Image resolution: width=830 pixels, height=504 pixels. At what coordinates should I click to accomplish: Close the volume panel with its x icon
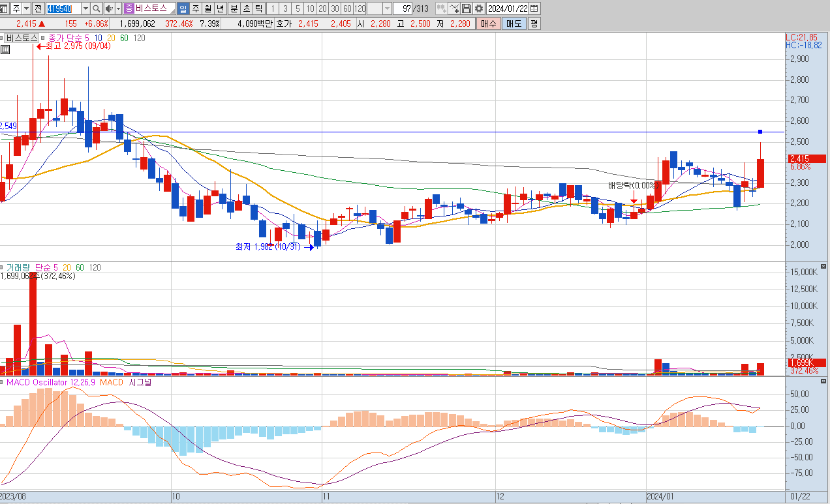[x=822, y=267]
